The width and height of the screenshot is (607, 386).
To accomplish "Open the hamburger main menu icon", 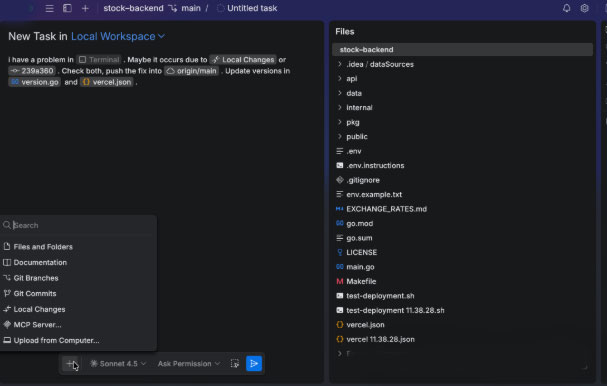I will (x=50, y=8).
